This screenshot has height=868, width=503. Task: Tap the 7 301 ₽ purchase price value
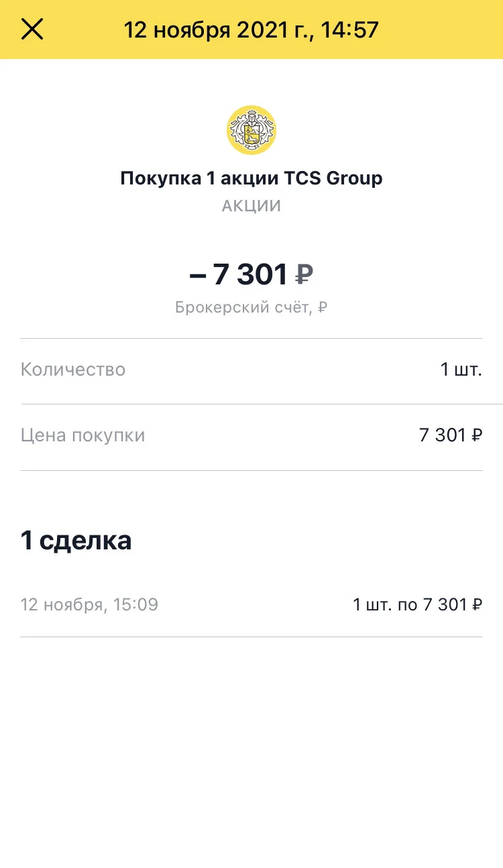click(451, 435)
